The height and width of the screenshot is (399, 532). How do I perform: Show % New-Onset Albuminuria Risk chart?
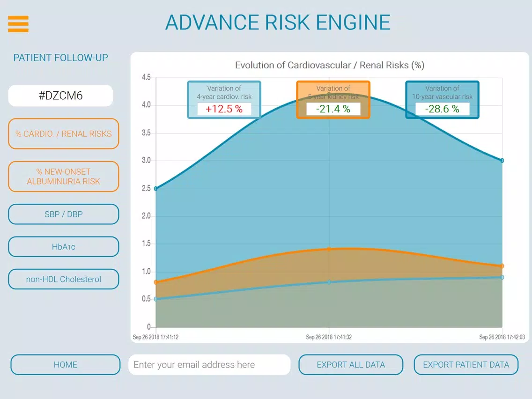[x=63, y=177]
